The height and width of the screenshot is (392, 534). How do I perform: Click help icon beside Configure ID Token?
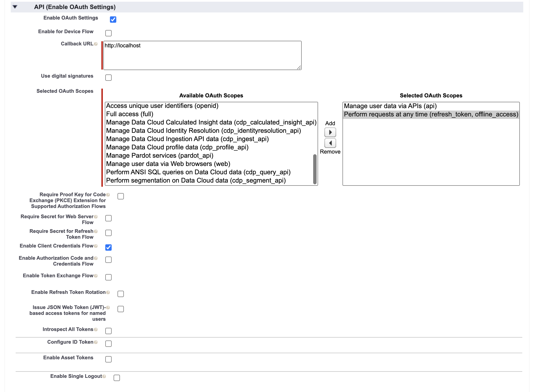(96, 342)
